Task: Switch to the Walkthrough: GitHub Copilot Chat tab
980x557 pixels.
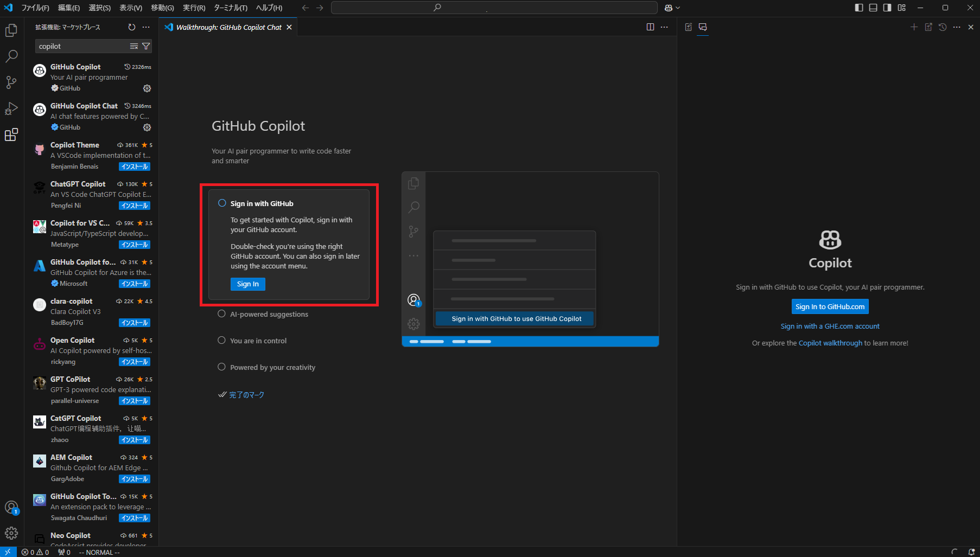Action: pyautogui.click(x=227, y=27)
